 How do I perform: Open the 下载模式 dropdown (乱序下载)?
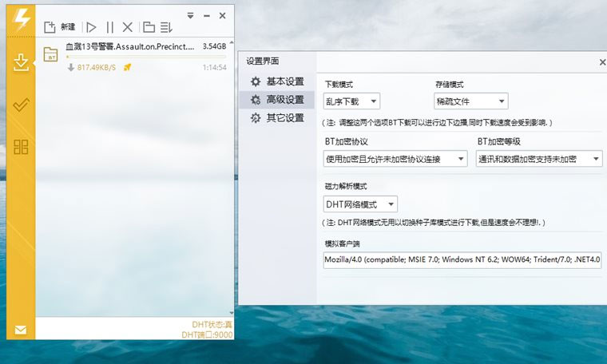click(x=351, y=101)
